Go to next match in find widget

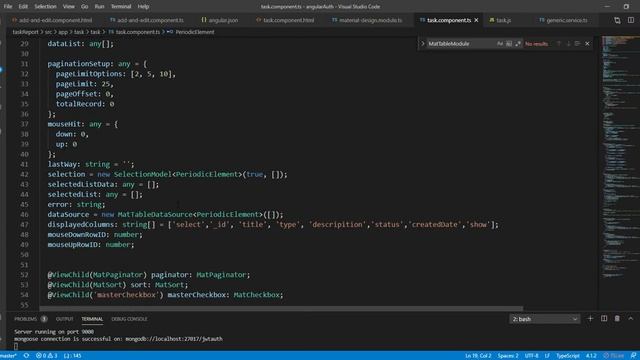568,44
